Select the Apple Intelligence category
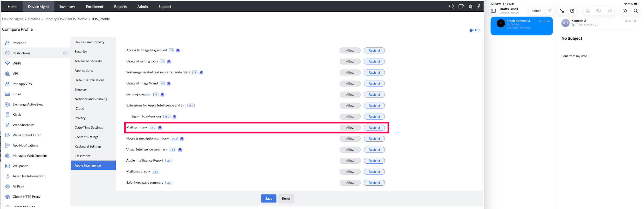The width and height of the screenshot is (644, 209). coord(93,165)
